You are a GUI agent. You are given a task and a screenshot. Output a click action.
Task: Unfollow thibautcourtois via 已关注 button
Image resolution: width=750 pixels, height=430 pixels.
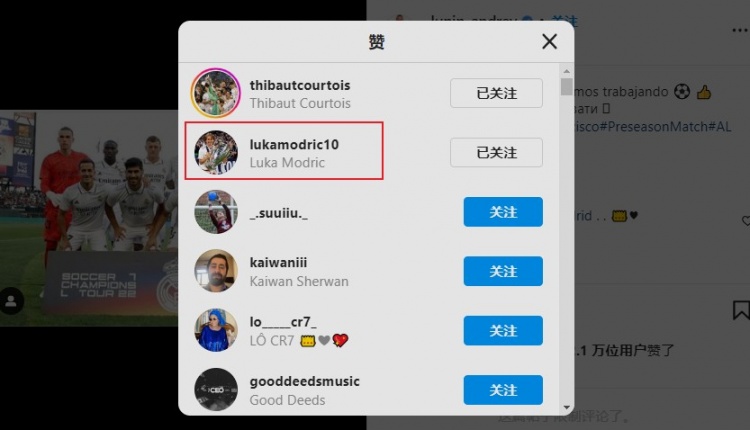(496, 93)
